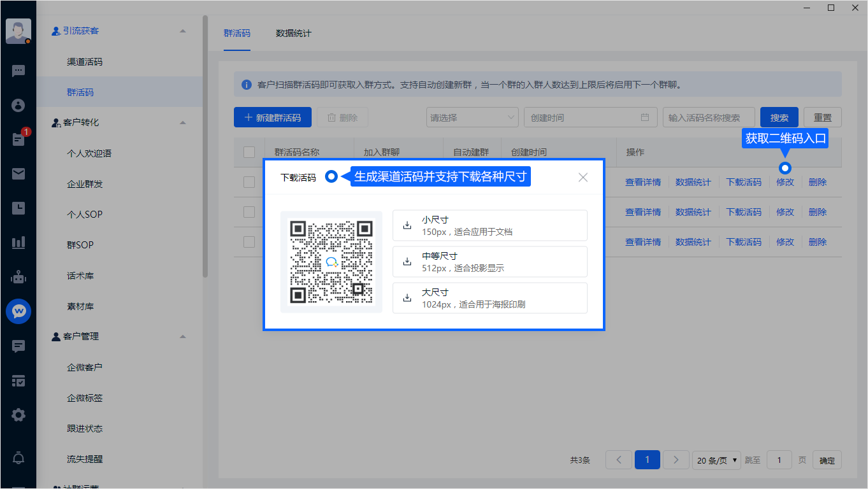Open the chat messages sidebar icon
The height and width of the screenshot is (489, 868).
18,71
